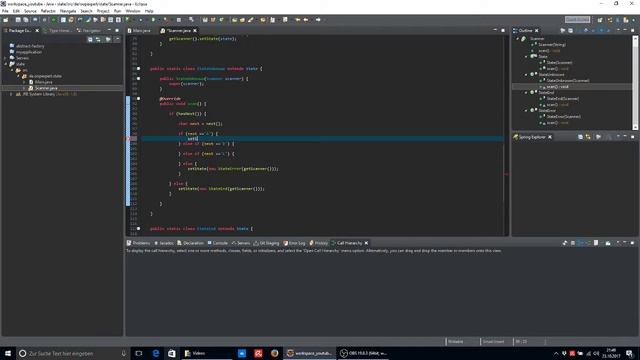Click the green Run toolbar button
The width and height of the screenshot is (640, 360).
point(153,20)
